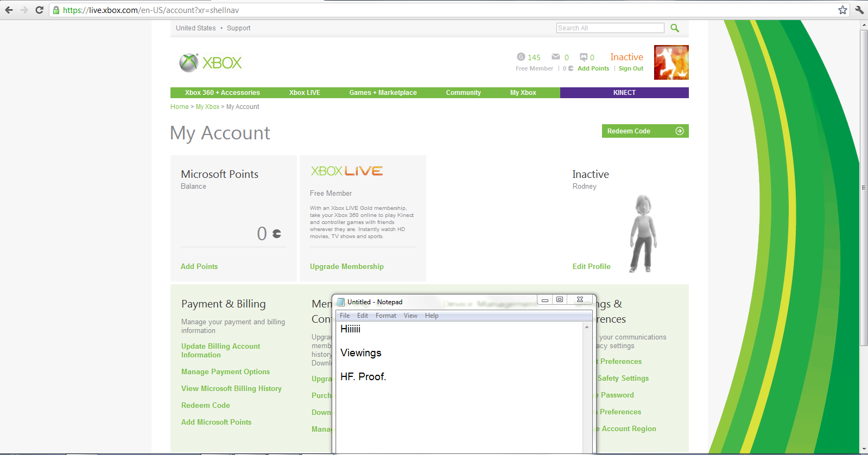Click the Redeem Code green button

[645, 131]
